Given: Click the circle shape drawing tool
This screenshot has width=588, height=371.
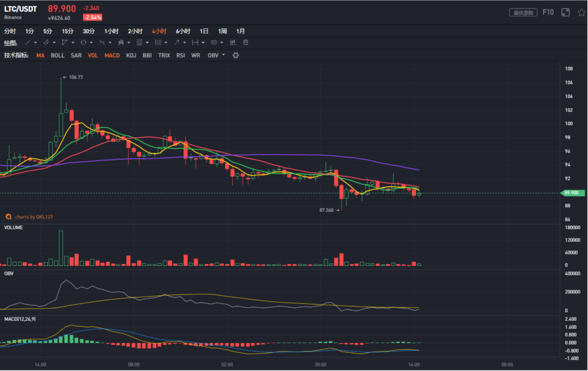Looking at the screenshot, I should [83, 43].
